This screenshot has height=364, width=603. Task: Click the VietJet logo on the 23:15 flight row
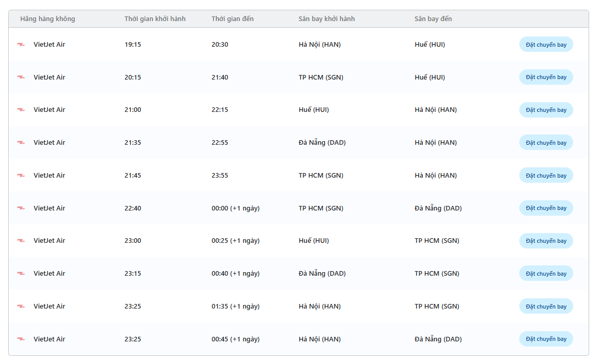(x=21, y=274)
